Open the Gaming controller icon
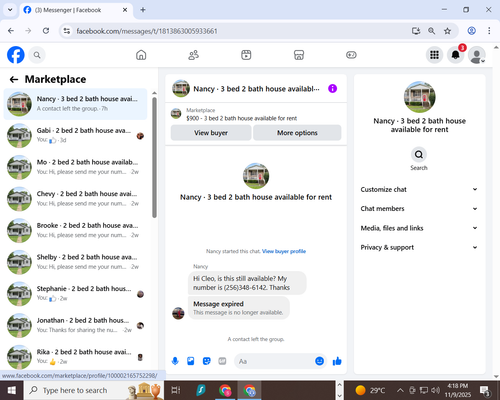This screenshot has height=400, width=500. 351,55
